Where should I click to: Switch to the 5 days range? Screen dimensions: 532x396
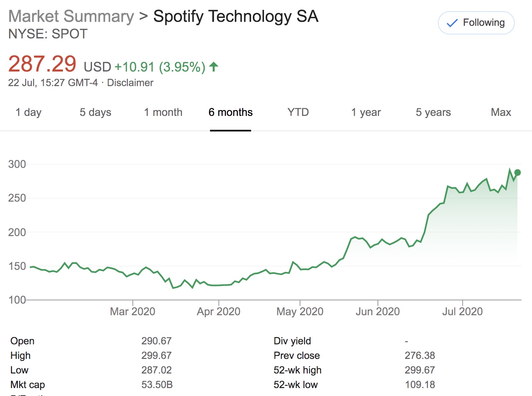tap(95, 112)
